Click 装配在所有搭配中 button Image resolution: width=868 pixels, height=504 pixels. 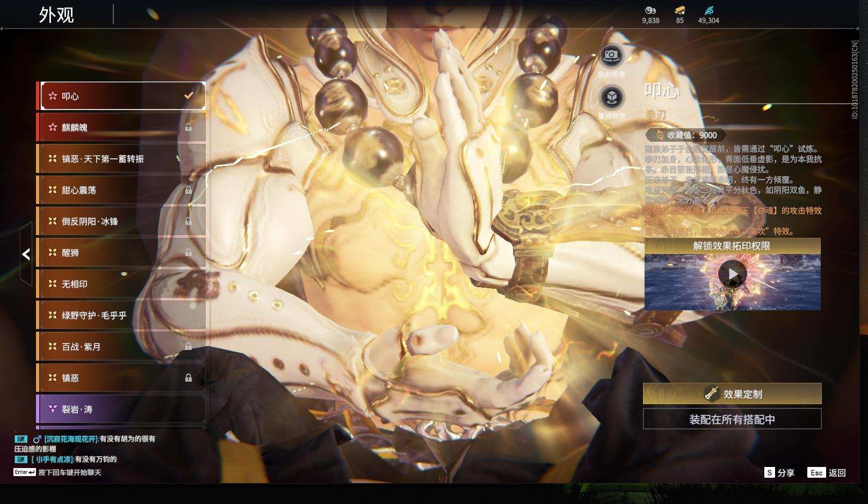(732, 419)
